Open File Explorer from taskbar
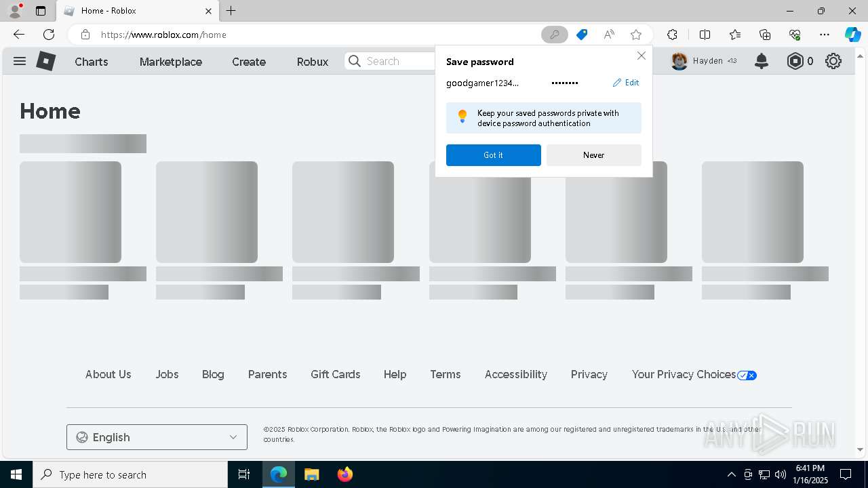 point(311,474)
